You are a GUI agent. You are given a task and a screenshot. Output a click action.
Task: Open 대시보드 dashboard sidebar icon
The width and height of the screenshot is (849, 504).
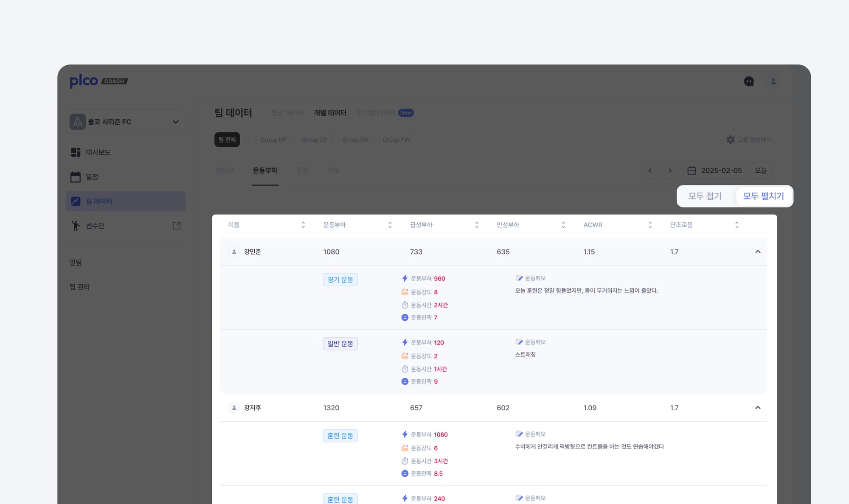tap(76, 152)
